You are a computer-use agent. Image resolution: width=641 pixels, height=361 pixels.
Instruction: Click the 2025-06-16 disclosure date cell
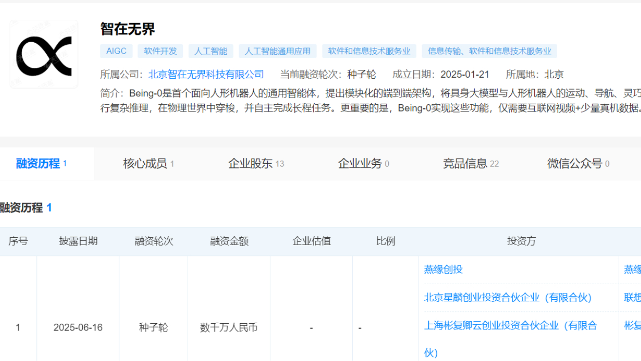[78, 328]
